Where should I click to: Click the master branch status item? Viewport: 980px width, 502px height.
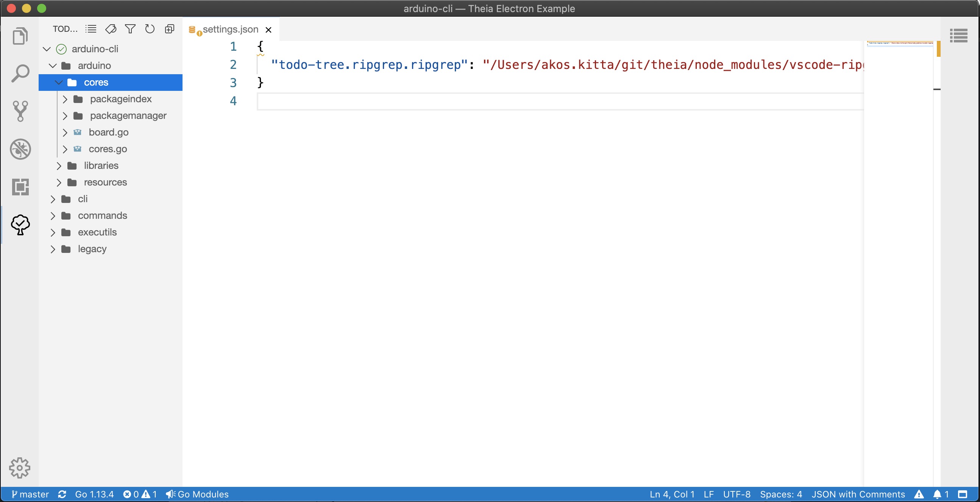point(30,494)
